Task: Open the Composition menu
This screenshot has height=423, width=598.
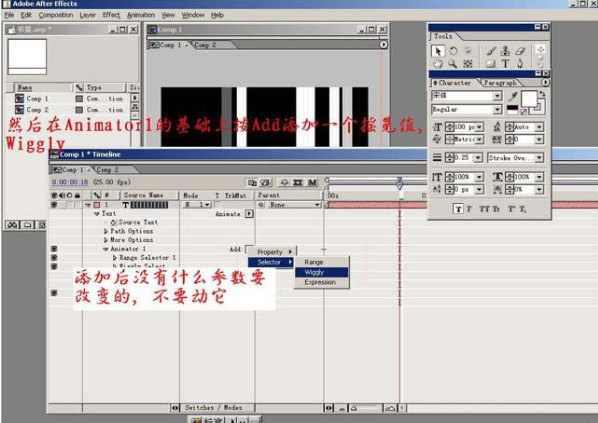Action: pyautogui.click(x=56, y=15)
